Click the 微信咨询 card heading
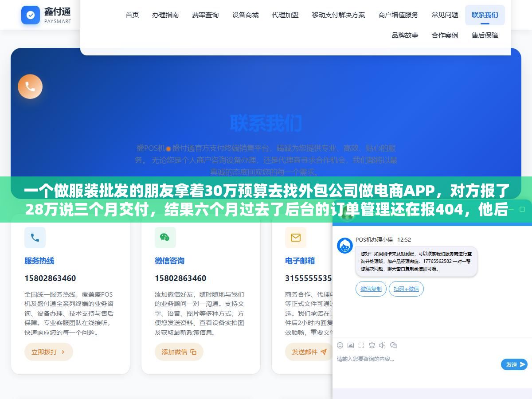Screen dimensions: 532x399 (x=169, y=261)
